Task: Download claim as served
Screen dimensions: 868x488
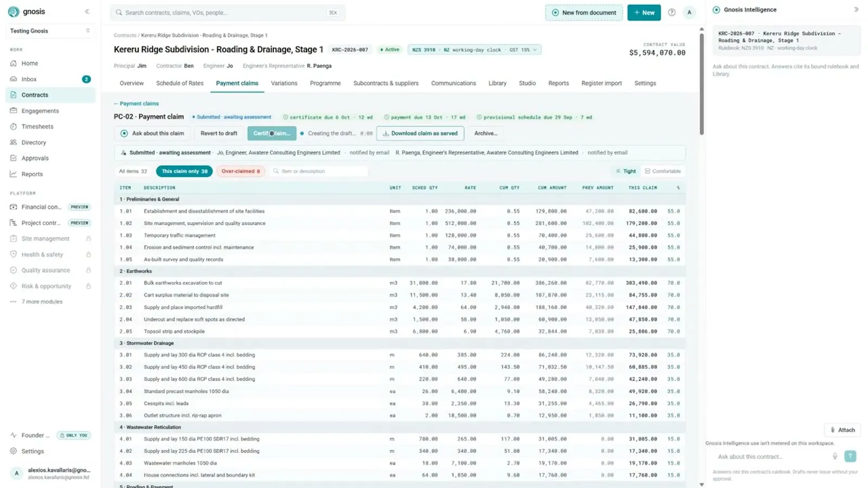Action: coord(420,133)
